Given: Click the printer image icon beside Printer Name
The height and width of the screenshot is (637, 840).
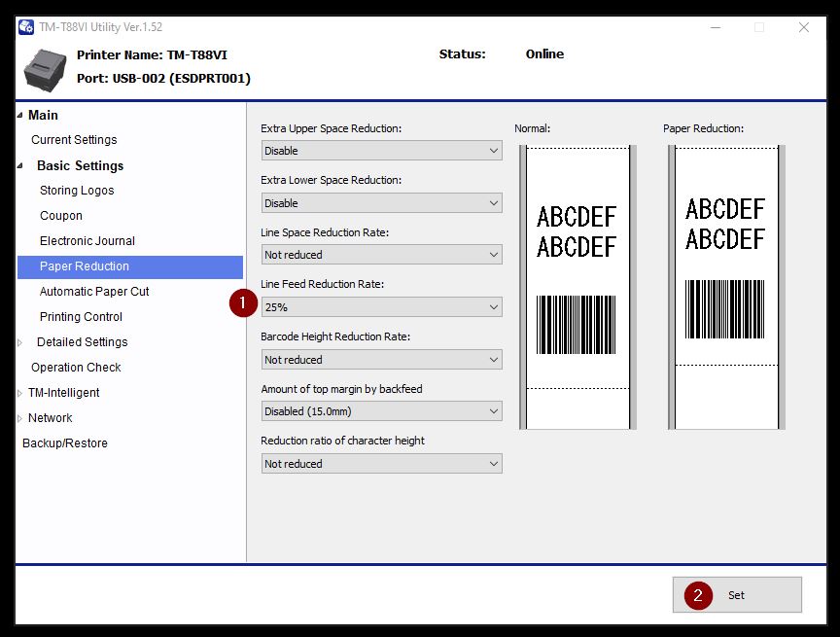Looking at the screenshot, I should point(46,70).
